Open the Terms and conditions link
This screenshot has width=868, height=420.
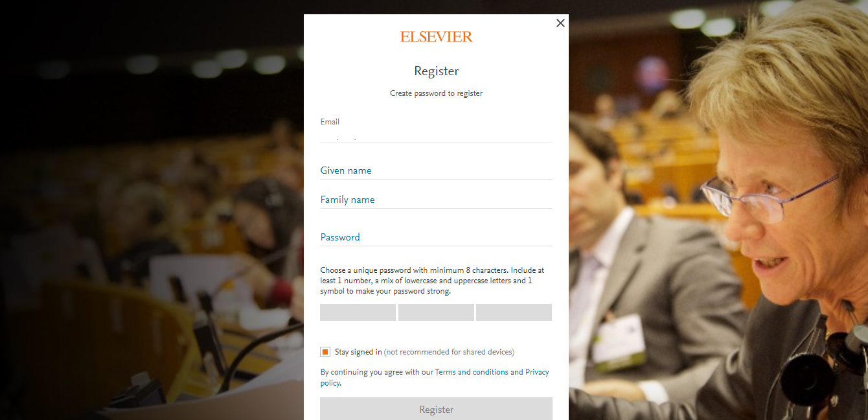coord(472,372)
